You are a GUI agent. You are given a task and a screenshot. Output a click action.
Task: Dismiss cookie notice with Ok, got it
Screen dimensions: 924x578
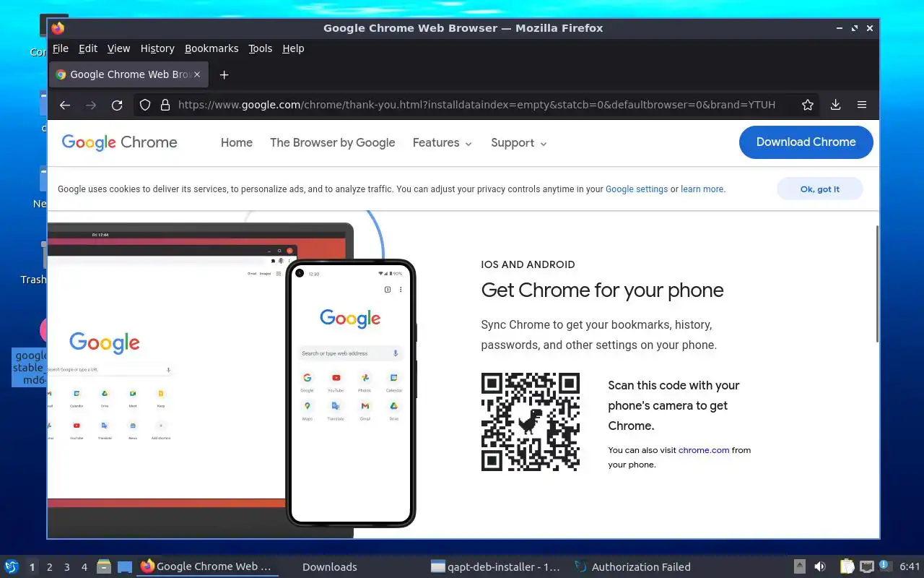(x=820, y=189)
